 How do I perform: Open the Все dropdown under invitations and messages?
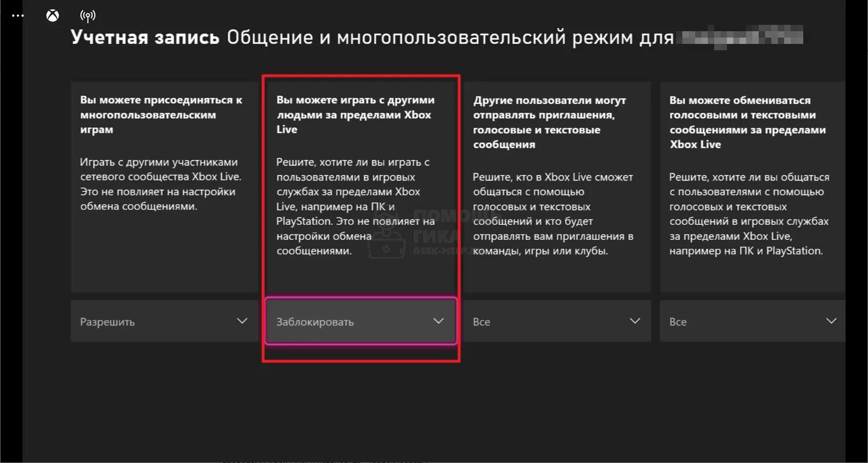(557, 321)
